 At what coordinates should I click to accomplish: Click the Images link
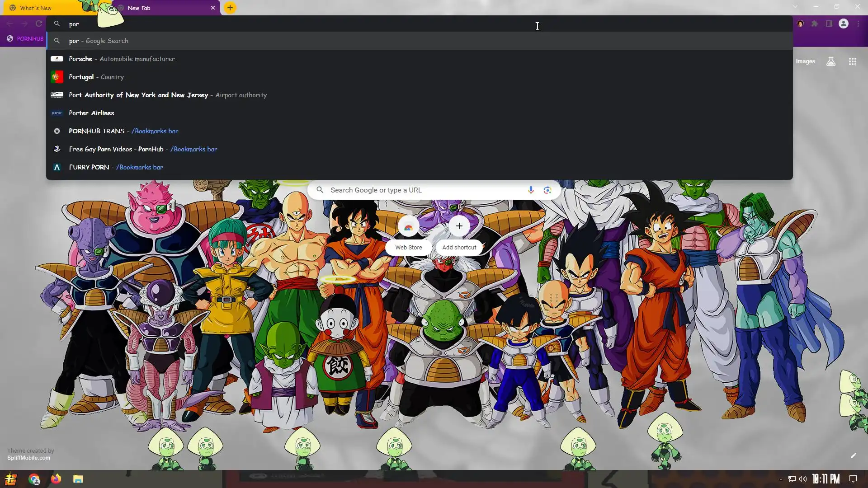pyautogui.click(x=805, y=61)
